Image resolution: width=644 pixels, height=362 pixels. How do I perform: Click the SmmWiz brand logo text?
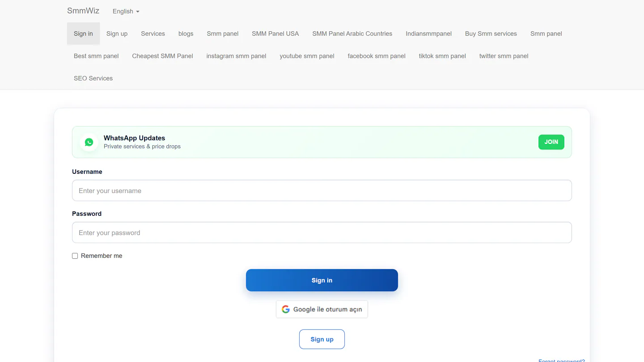83,11
